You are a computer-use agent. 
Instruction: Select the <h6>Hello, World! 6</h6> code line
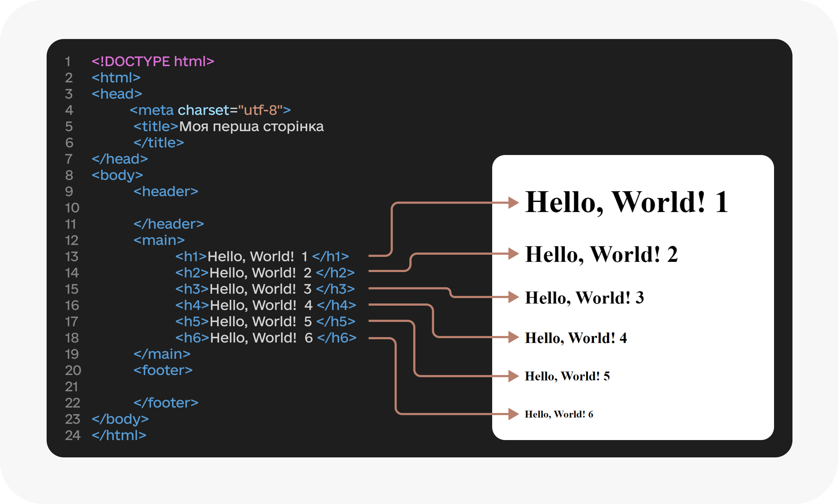(x=266, y=338)
